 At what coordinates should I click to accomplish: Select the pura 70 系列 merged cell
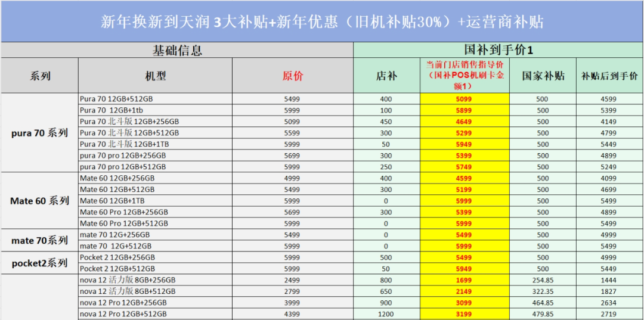[x=40, y=133]
